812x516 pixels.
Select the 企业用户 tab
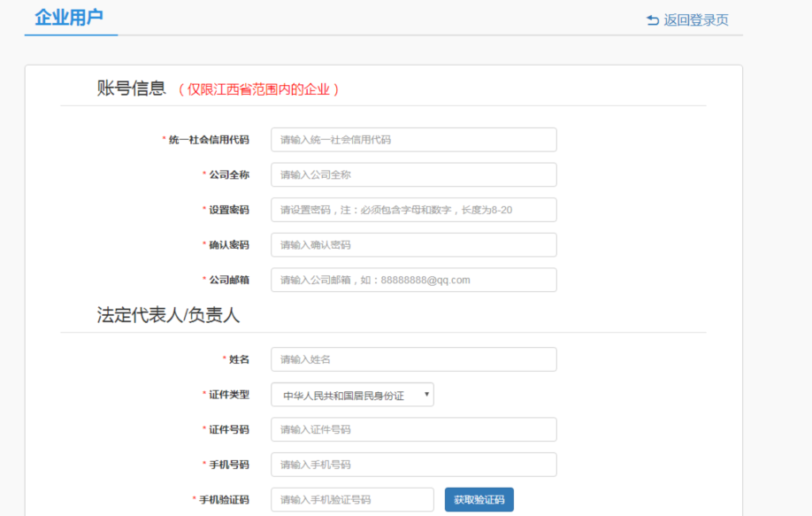(70, 18)
